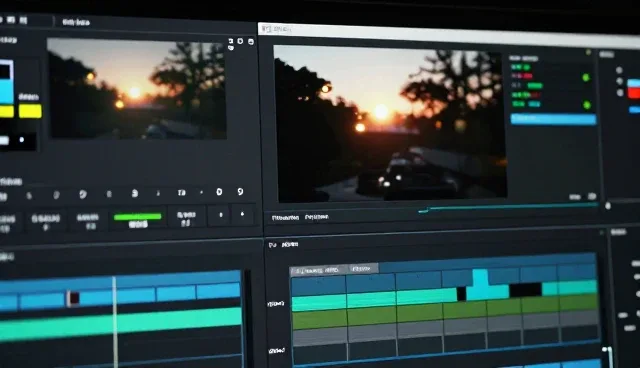Click the upper track label left of the right timeline
Viewport: 640px width, 368px height.
276,304
